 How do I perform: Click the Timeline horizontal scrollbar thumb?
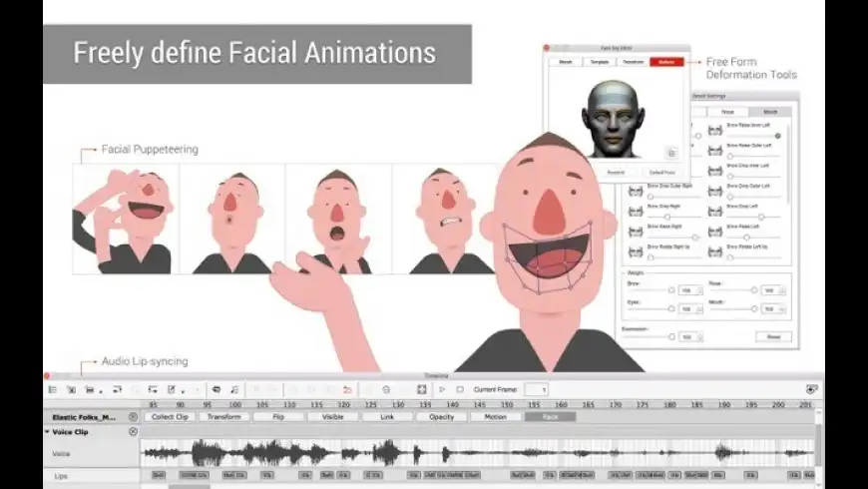point(190,487)
